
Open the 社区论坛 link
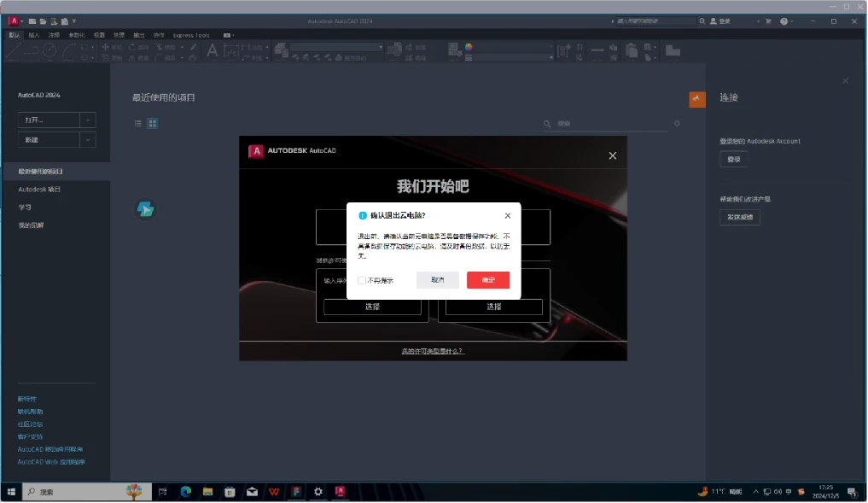point(30,424)
